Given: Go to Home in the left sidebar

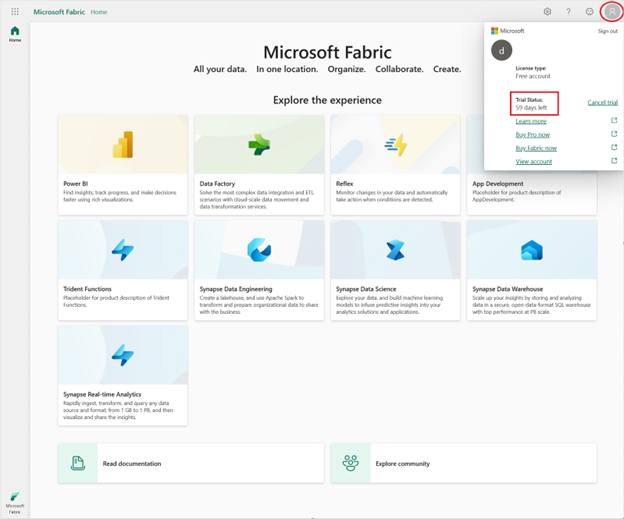Looking at the screenshot, I should [15, 34].
